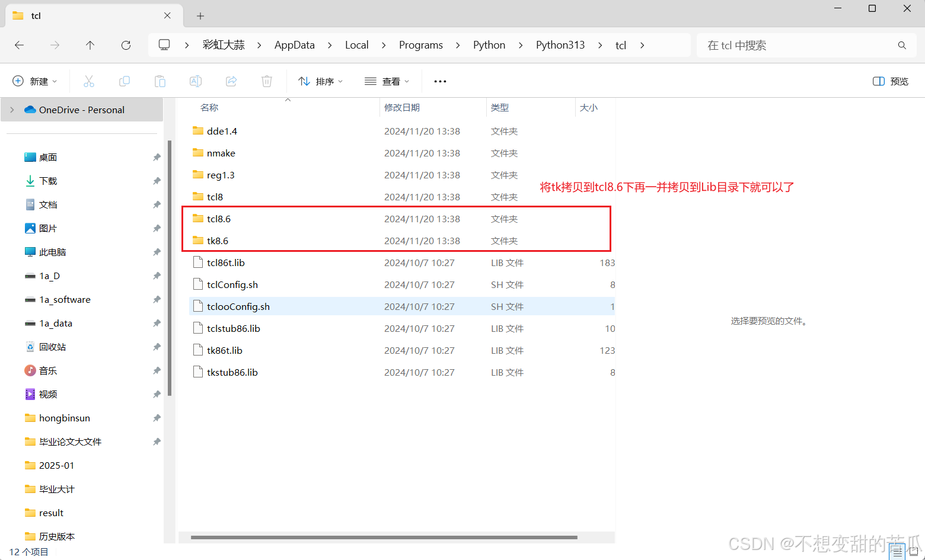The height and width of the screenshot is (560, 925).
Task: Click the Copy icon in the toolbar
Action: tap(125, 81)
